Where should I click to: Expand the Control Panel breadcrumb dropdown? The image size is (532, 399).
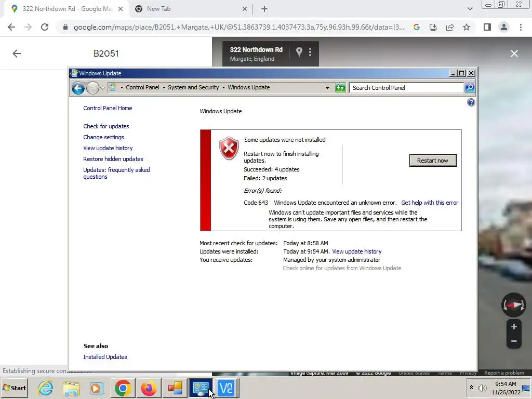(122, 87)
